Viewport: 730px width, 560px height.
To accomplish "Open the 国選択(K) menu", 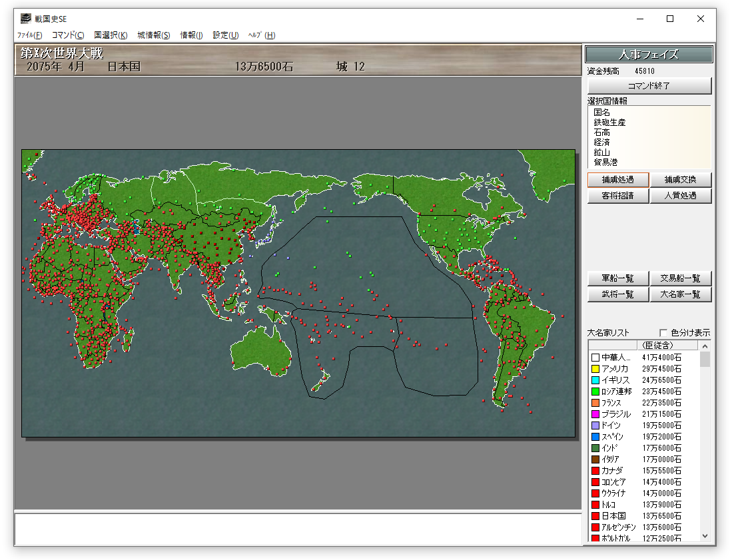I will (x=111, y=35).
